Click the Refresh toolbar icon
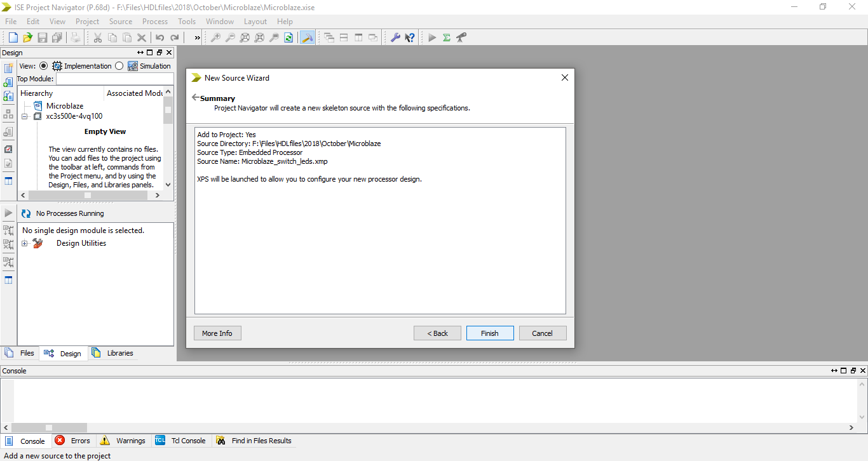868x461 pixels. [288, 37]
